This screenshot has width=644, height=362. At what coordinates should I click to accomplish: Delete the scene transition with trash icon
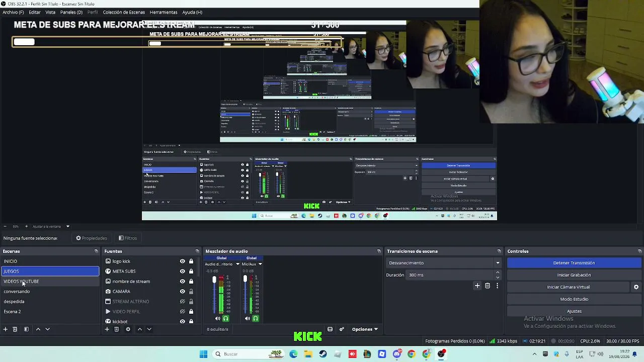pyautogui.click(x=488, y=286)
